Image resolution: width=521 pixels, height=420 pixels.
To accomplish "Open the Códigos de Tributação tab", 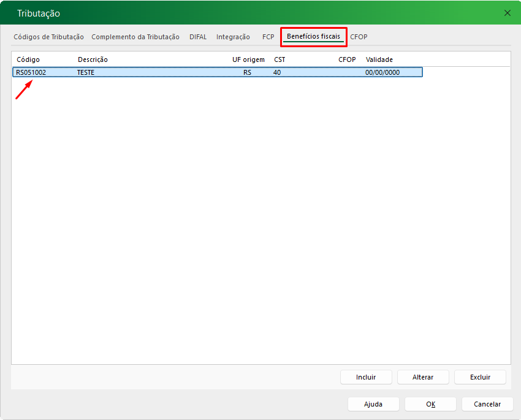I will [x=48, y=37].
